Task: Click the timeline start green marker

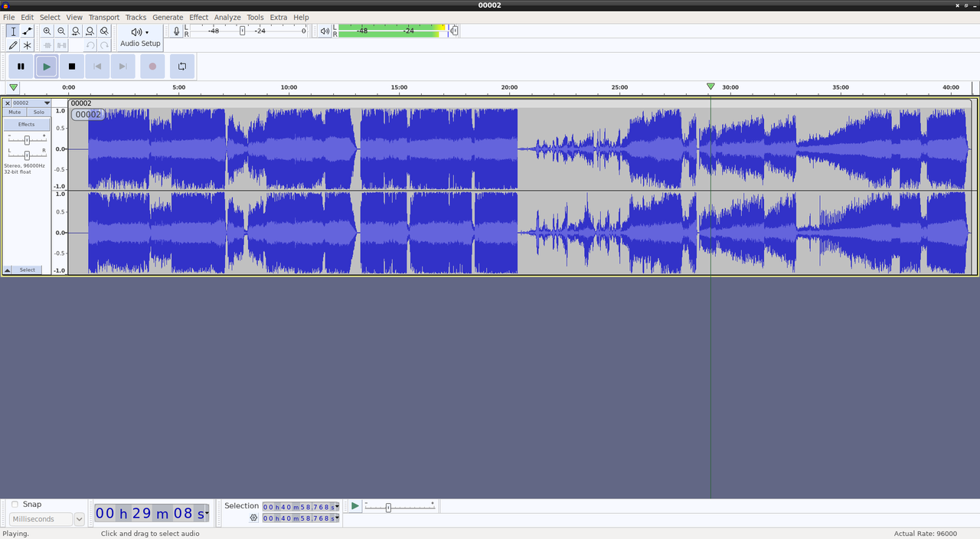Action: coord(13,87)
